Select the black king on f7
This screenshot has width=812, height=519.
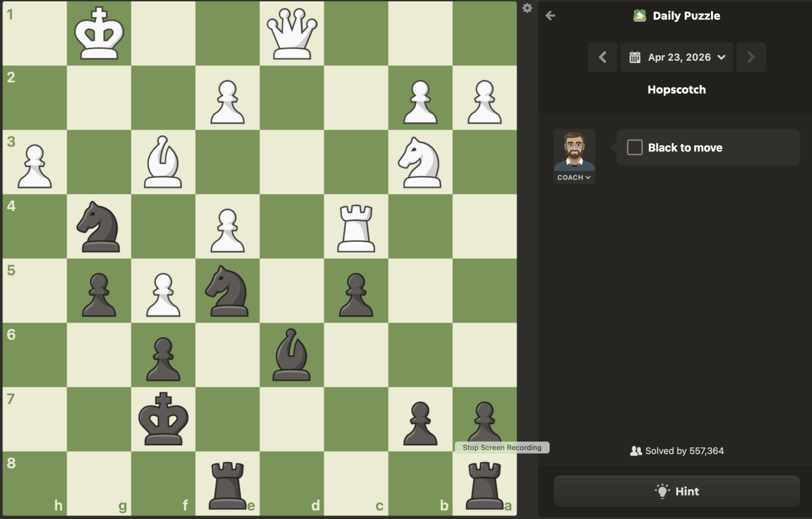(x=163, y=419)
